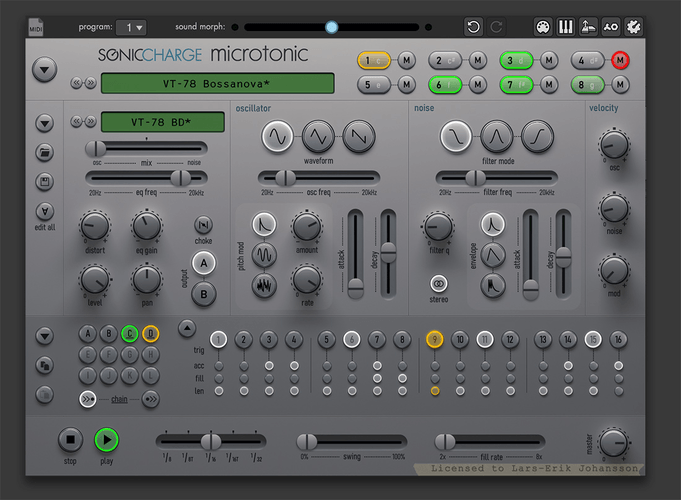Open the drum patch menu arrow

click(x=44, y=123)
